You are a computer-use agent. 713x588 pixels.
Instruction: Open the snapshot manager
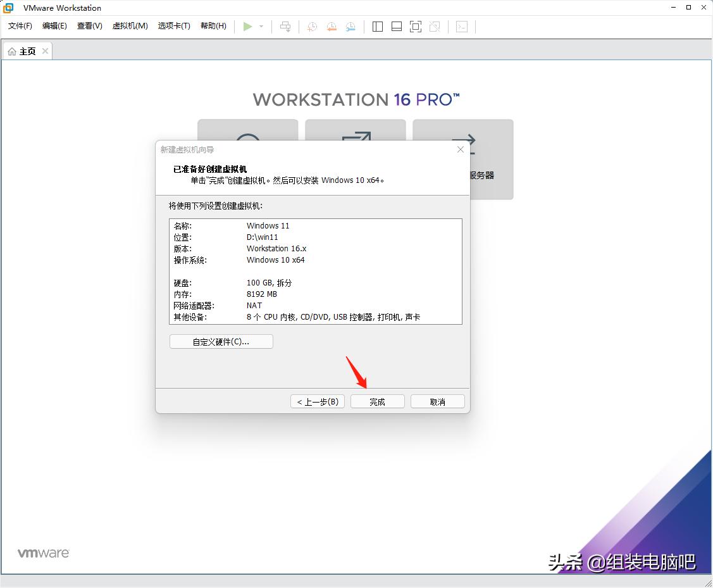pyautogui.click(x=350, y=26)
